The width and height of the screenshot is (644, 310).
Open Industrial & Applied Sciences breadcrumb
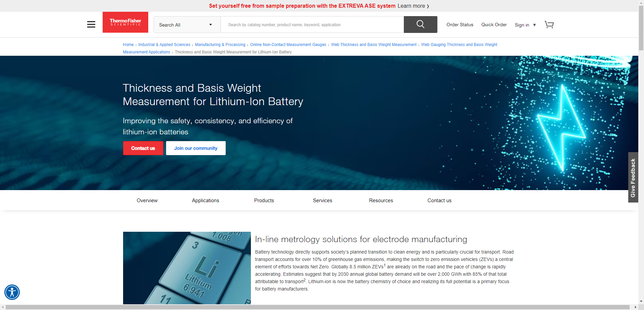(x=164, y=45)
